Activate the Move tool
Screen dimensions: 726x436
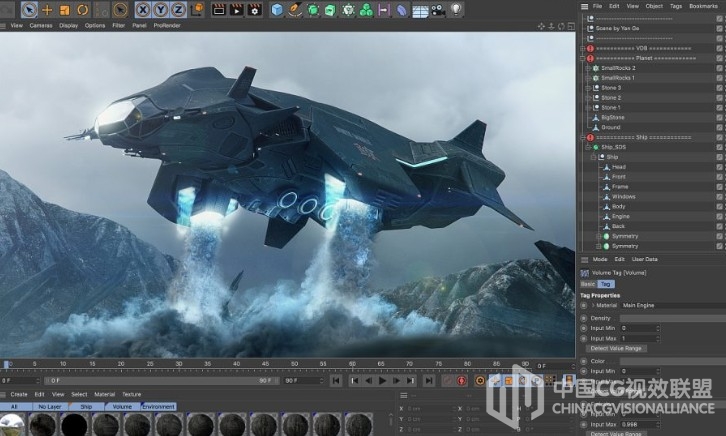(47, 10)
